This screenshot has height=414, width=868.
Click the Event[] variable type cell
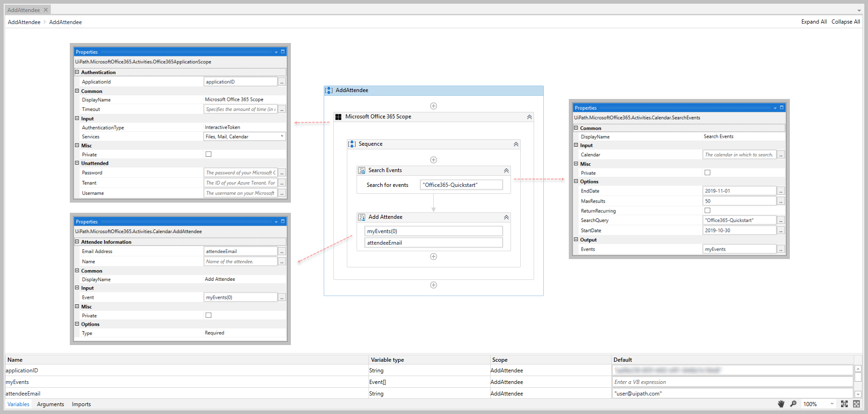click(x=429, y=382)
